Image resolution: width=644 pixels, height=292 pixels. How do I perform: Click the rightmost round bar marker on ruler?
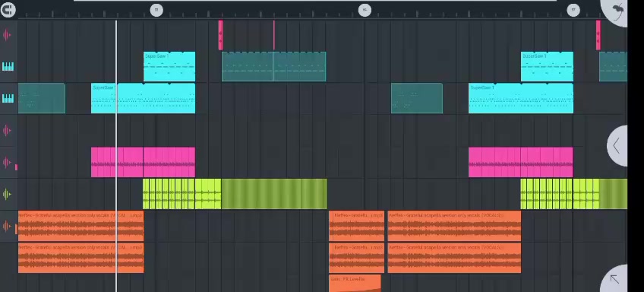click(x=573, y=11)
